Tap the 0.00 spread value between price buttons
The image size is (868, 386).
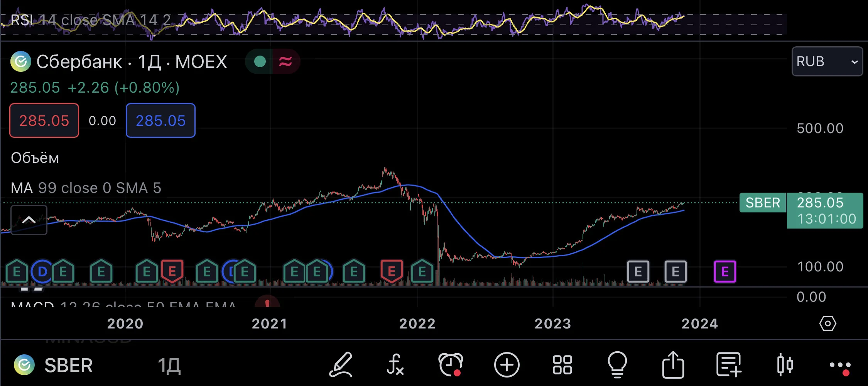click(102, 121)
